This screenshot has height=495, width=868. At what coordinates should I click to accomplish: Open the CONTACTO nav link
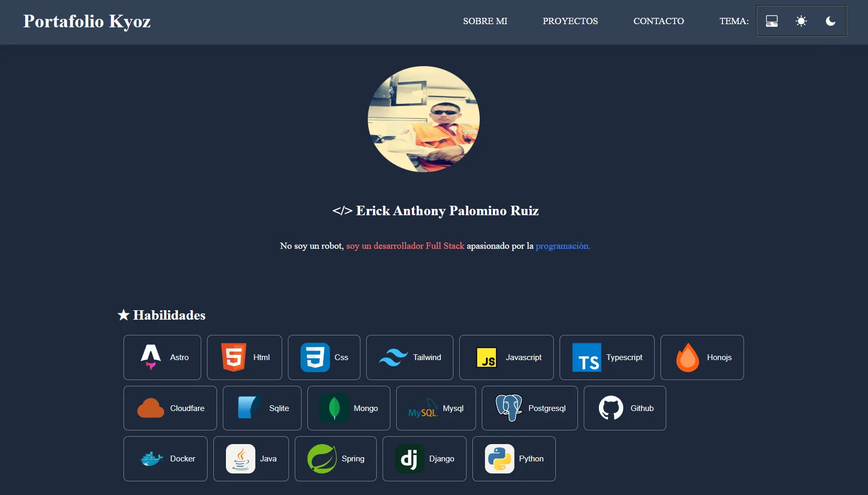[658, 21]
